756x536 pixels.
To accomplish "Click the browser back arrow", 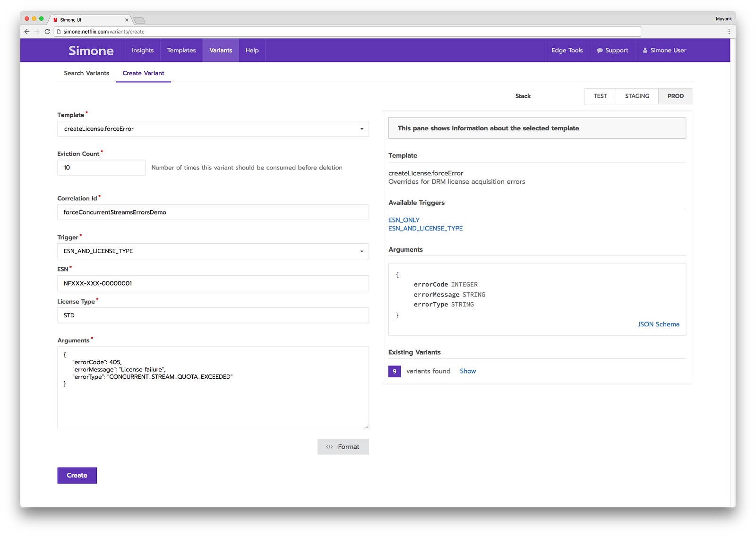I will click(27, 32).
